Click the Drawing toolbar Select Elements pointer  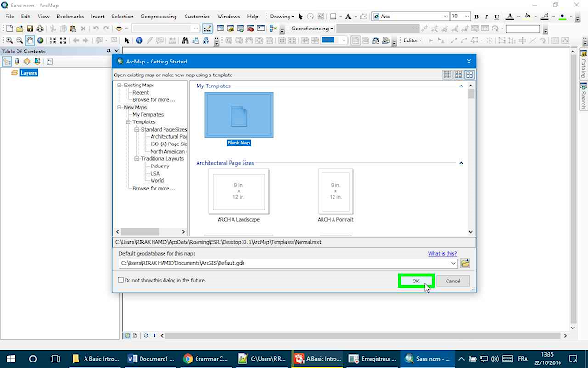point(300,17)
